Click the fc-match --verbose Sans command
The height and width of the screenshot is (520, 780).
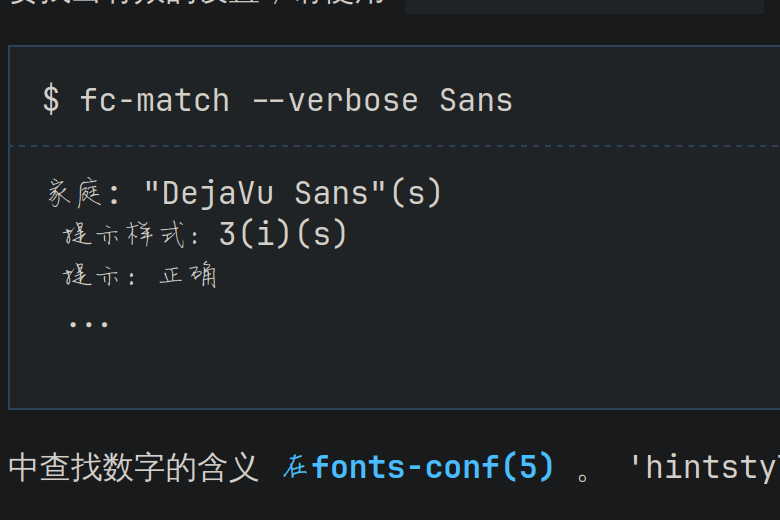[x=296, y=101]
